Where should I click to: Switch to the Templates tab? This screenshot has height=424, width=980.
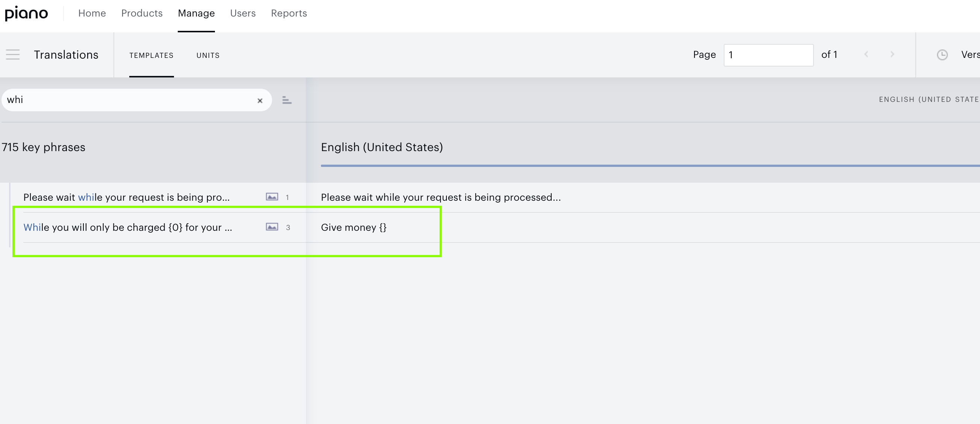pos(151,56)
